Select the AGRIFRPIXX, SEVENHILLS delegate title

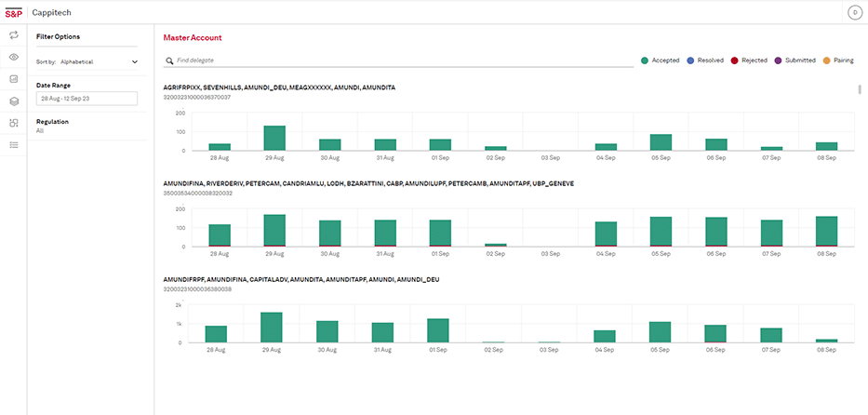[279, 87]
